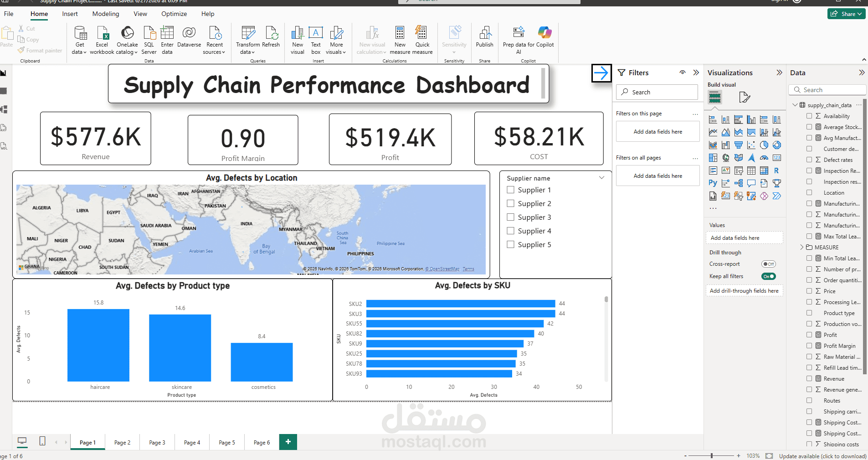Select the Stacked bar chart visual icon
The height and width of the screenshot is (460, 868).
[713, 119]
